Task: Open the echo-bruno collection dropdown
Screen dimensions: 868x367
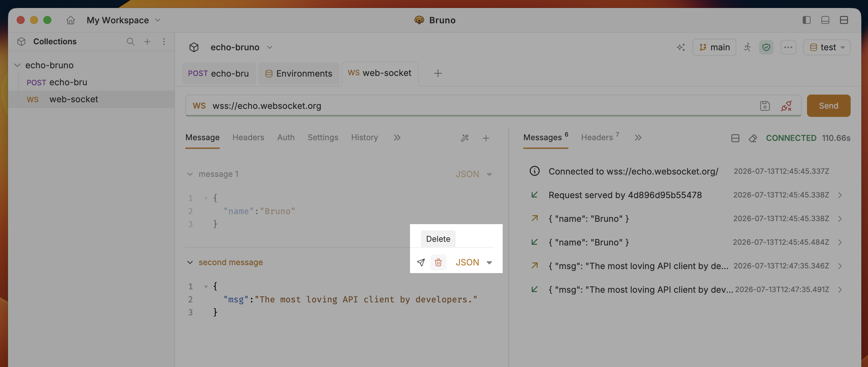Action: click(241, 47)
